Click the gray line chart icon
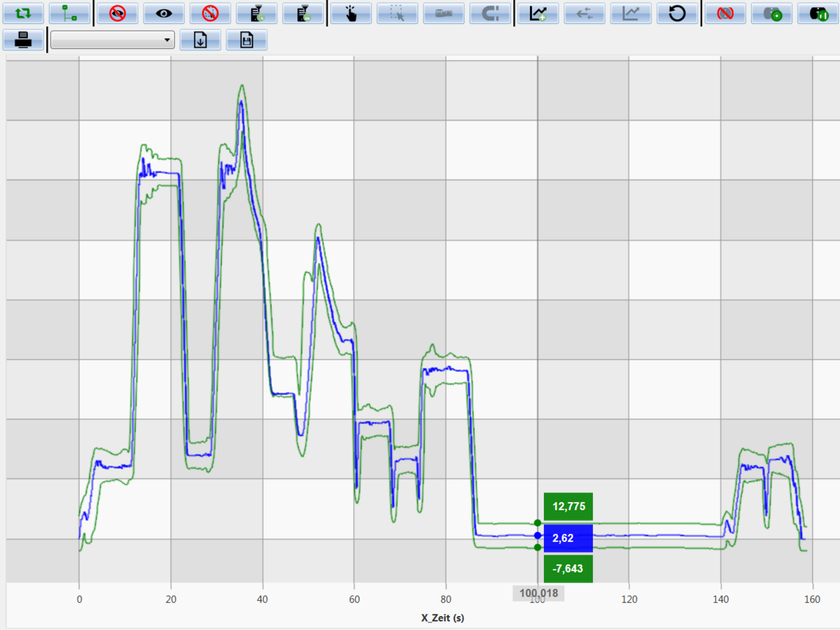The image size is (840, 630). coord(631,13)
